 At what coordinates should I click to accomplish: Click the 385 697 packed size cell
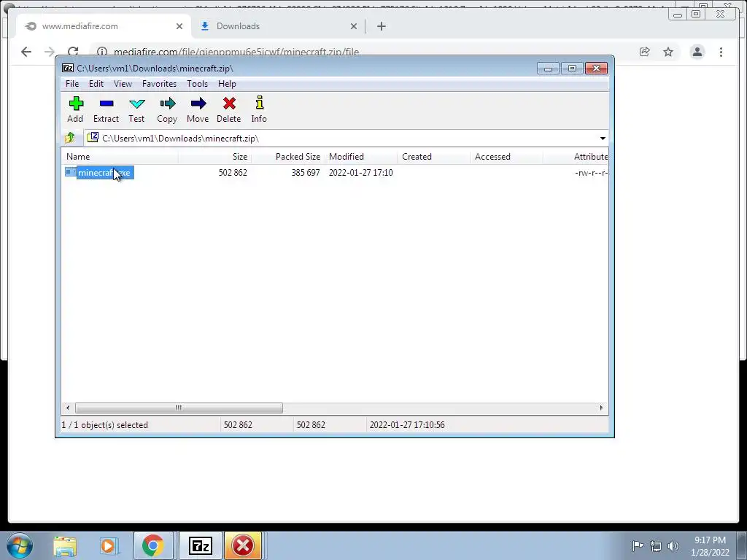pos(306,173)
